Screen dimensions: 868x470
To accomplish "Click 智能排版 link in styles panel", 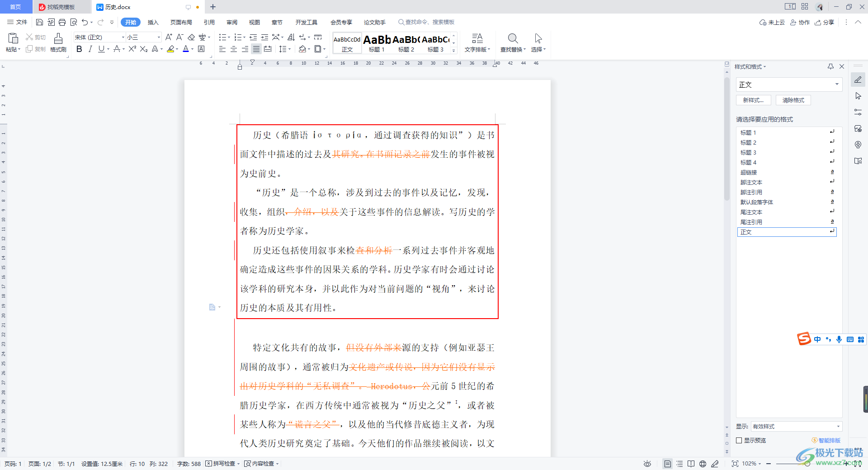I will click(826, 440).
